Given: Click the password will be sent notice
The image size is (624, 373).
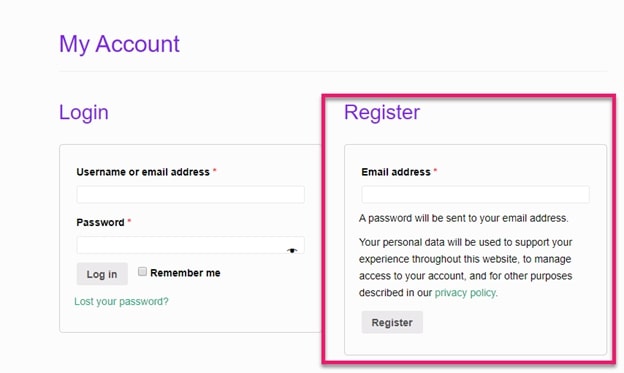Looking at the screenshot, I should (464, 218).
